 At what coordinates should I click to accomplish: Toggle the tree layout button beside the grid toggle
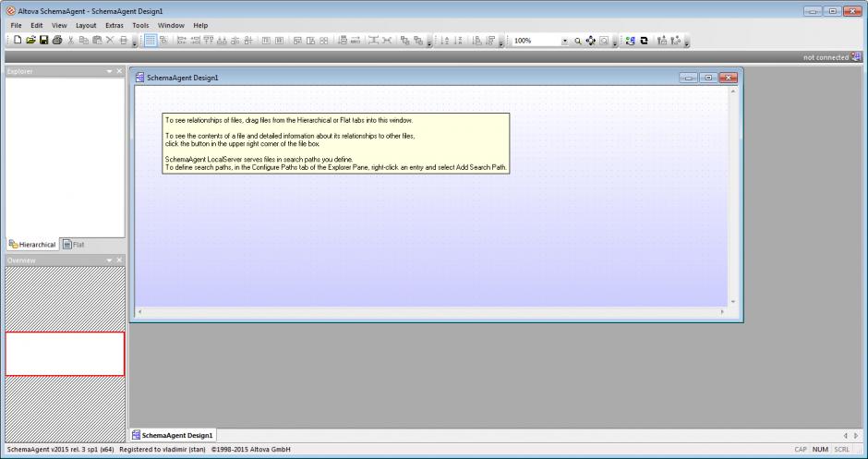[163, 41]
